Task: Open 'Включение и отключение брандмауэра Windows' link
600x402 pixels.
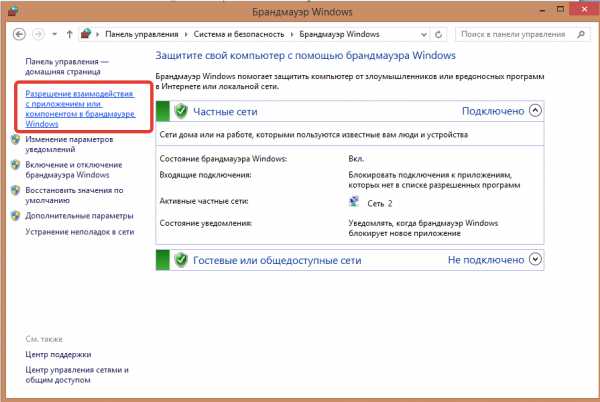Action: tap(73, 170)
